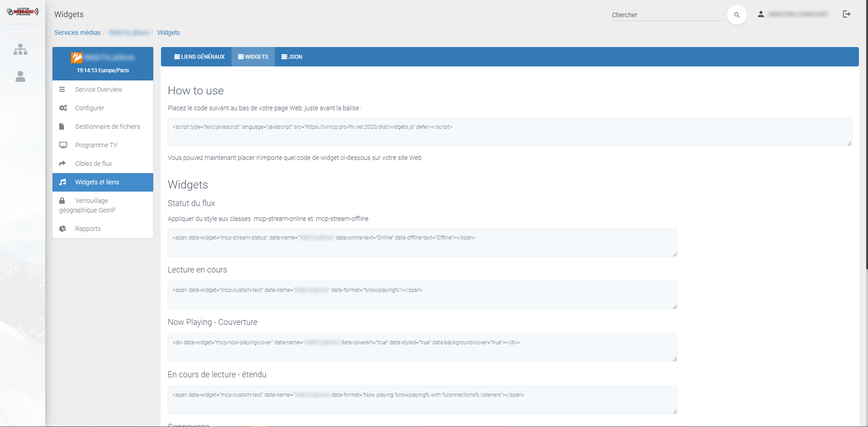Open Cibles de flux menu item
The image size is (868, 427).
pos(103,164)
